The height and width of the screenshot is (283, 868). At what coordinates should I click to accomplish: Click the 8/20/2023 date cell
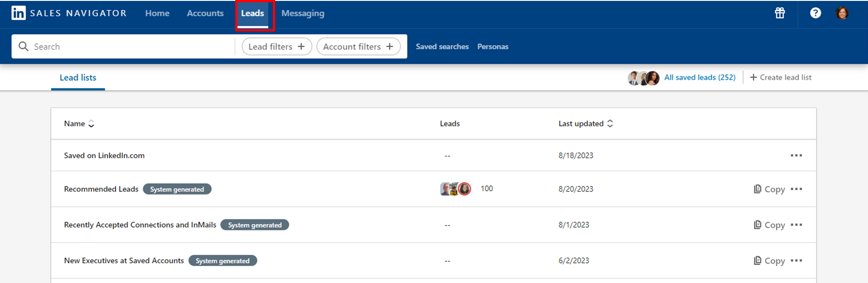pyautogui.click(x=576, y=189)
